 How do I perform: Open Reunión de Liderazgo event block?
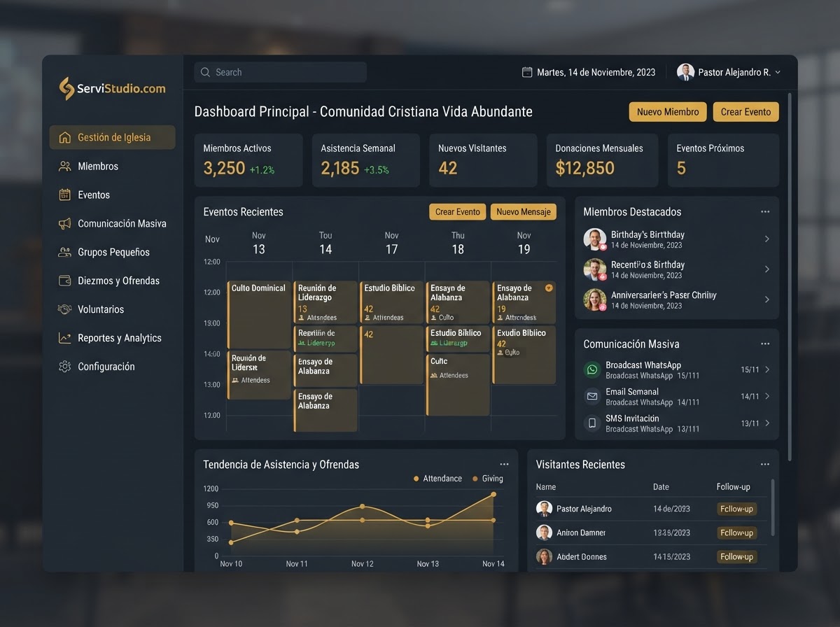tap(325, 302)
